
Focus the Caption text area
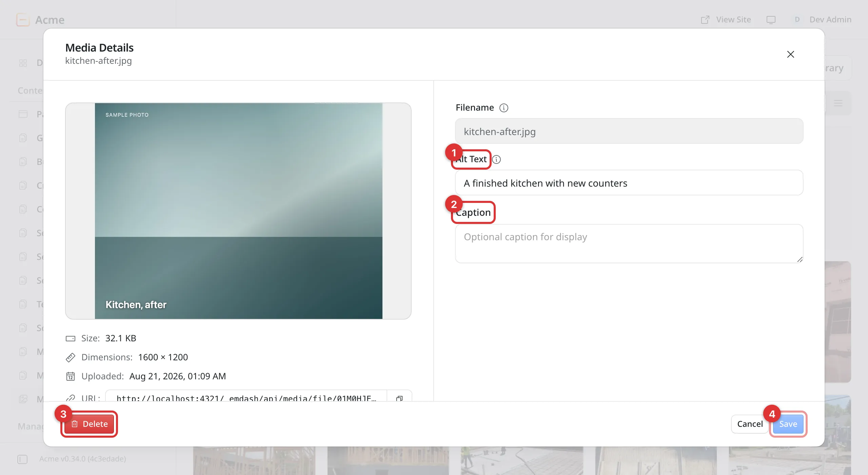tap(629, 244)
